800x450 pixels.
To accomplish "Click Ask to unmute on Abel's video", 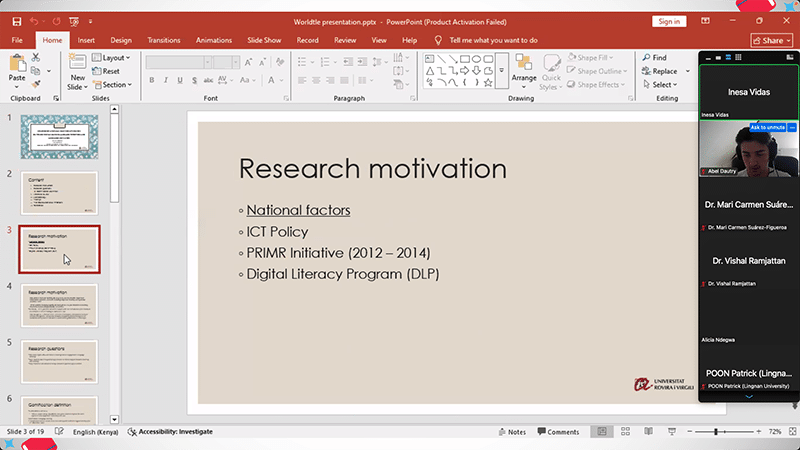I will 768,127.
